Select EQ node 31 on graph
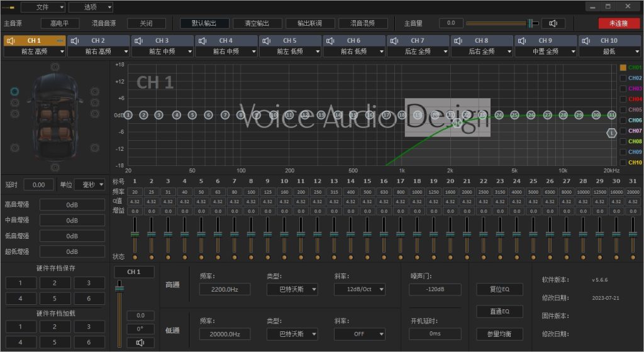The width and height of the screenshot is (644, 352). [x=612, y=115]
